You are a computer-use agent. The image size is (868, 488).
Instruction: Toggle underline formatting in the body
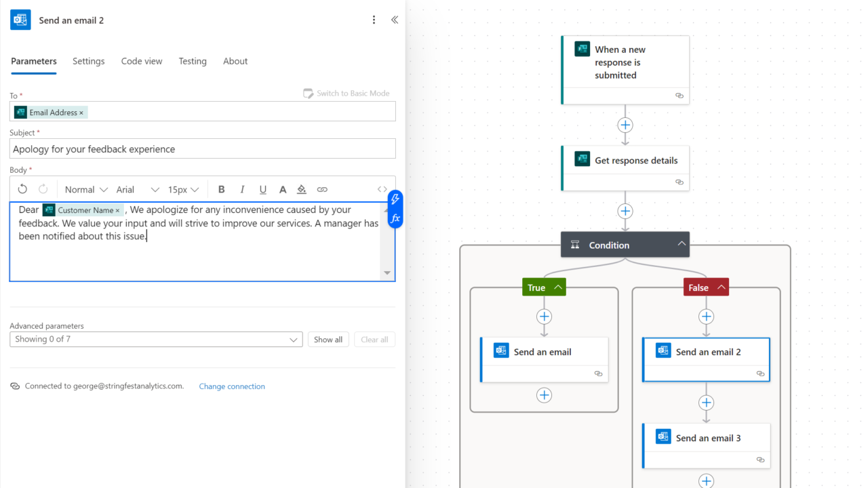[x=263, y=190]
